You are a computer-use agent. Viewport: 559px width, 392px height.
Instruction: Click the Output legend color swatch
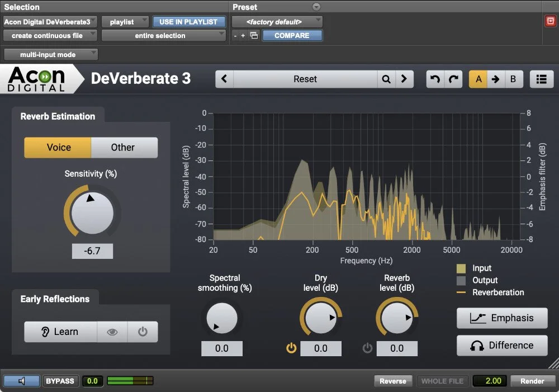(461, 281)
